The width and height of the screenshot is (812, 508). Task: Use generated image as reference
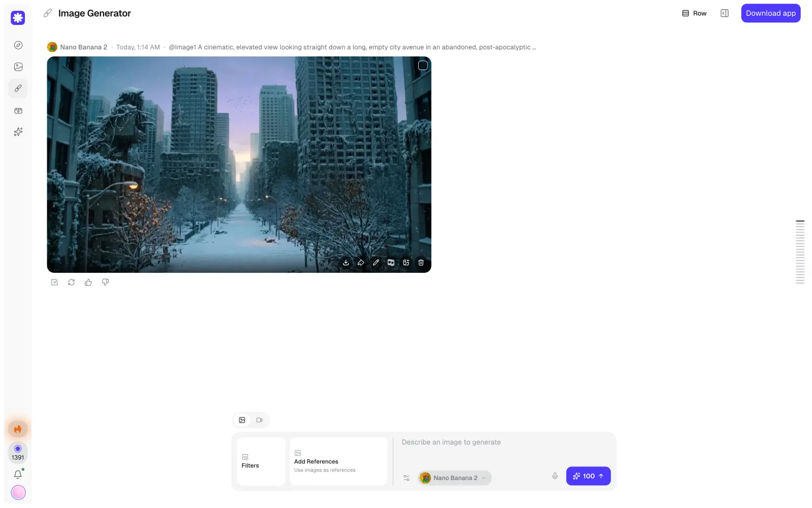406,263
